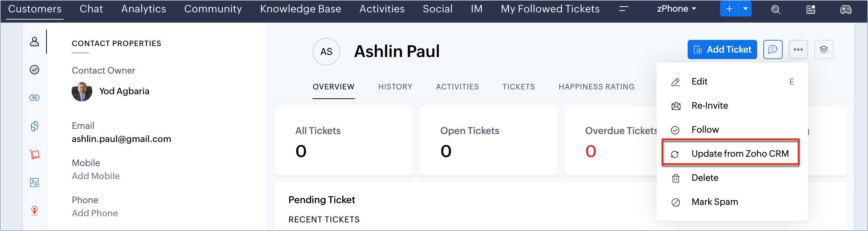Image resolution: width=868 pixels, height=231 pixels.
Task: Click the game controller icon in top bar
Action: tap(846, 9)
